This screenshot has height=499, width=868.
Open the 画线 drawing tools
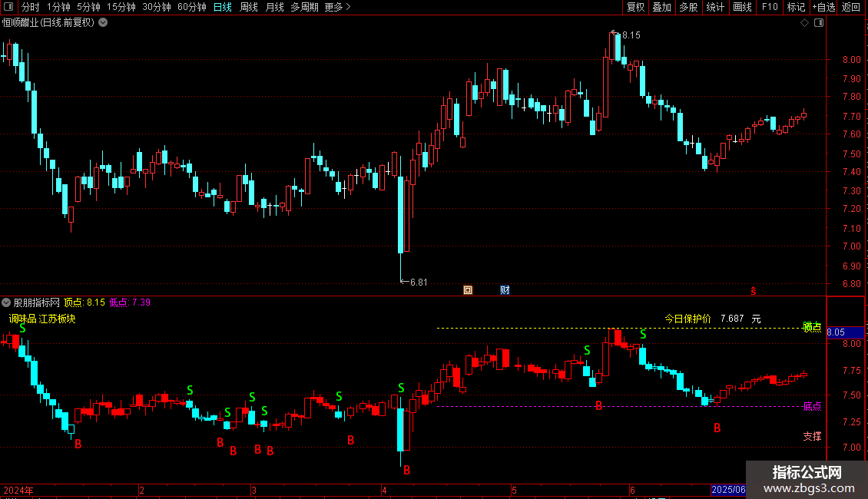coord(742,7)
